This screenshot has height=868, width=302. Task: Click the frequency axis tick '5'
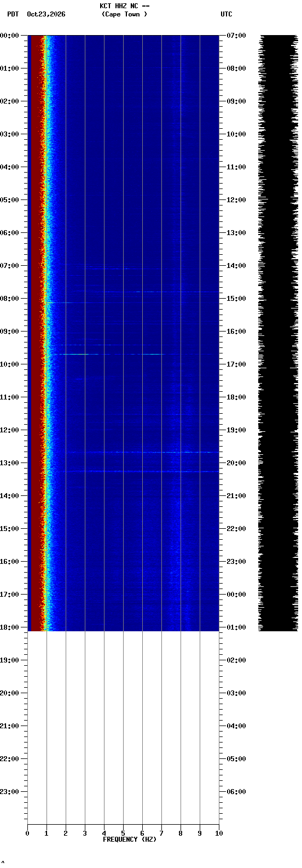coord(123,833)
